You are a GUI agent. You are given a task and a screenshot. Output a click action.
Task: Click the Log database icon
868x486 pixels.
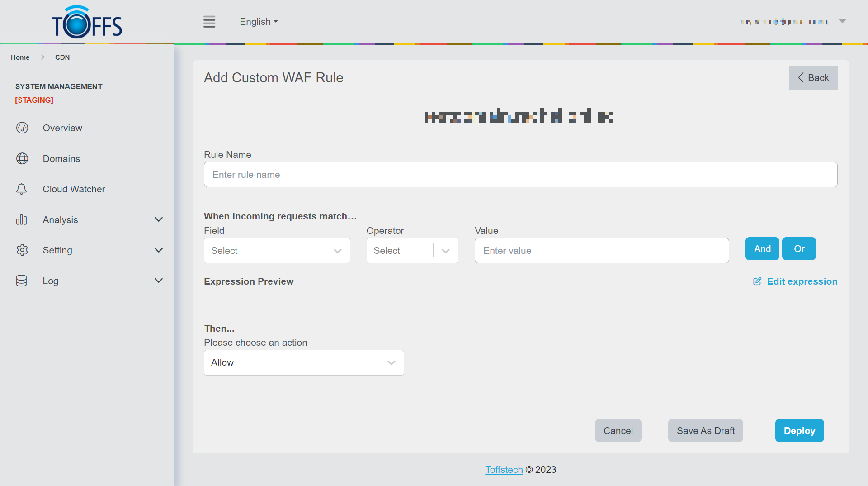(x=22, y=281)
